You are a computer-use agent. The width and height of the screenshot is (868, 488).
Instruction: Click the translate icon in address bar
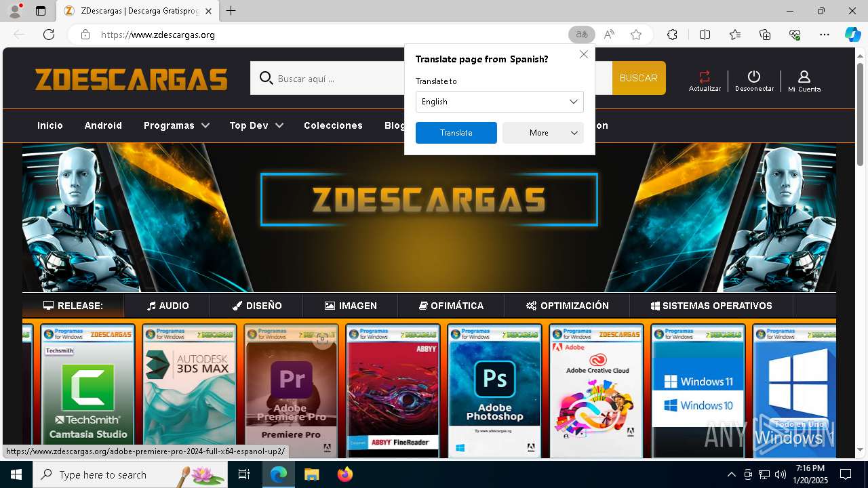tap(582, 35)
